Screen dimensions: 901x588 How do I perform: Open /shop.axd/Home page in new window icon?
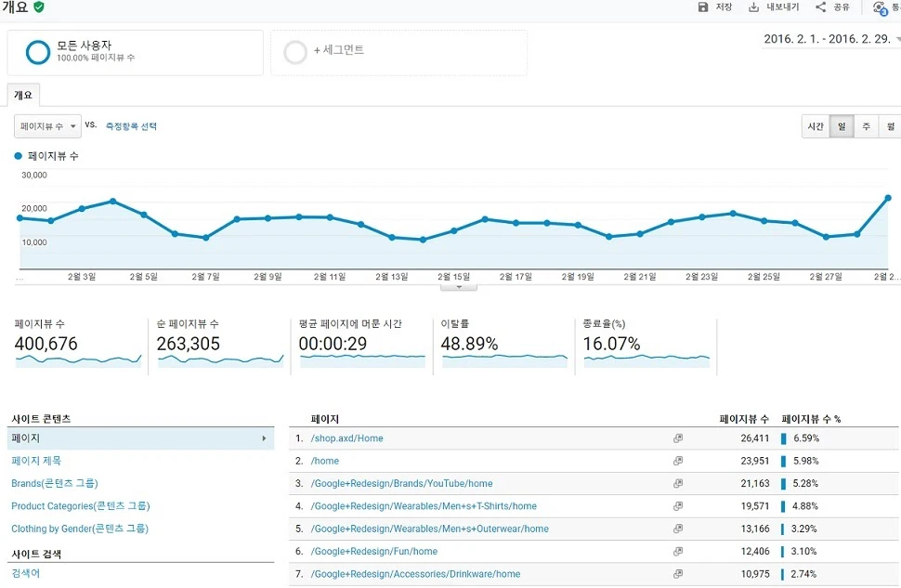[x=678, y=438]
